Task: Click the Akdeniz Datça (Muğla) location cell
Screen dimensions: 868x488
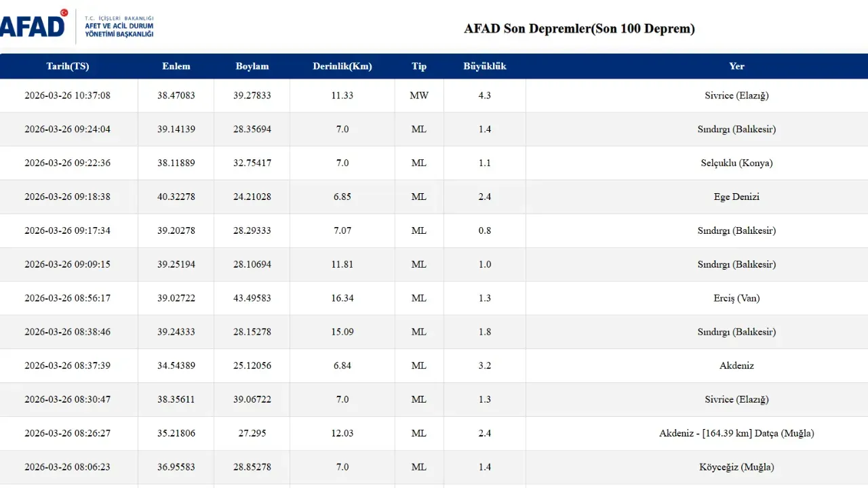Action: tap(736, 433)
